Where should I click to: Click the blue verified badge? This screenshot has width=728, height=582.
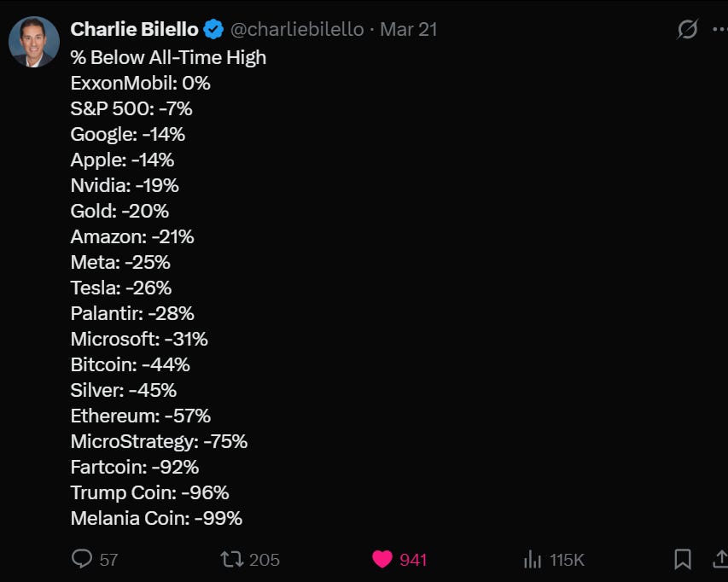point(213,29)
